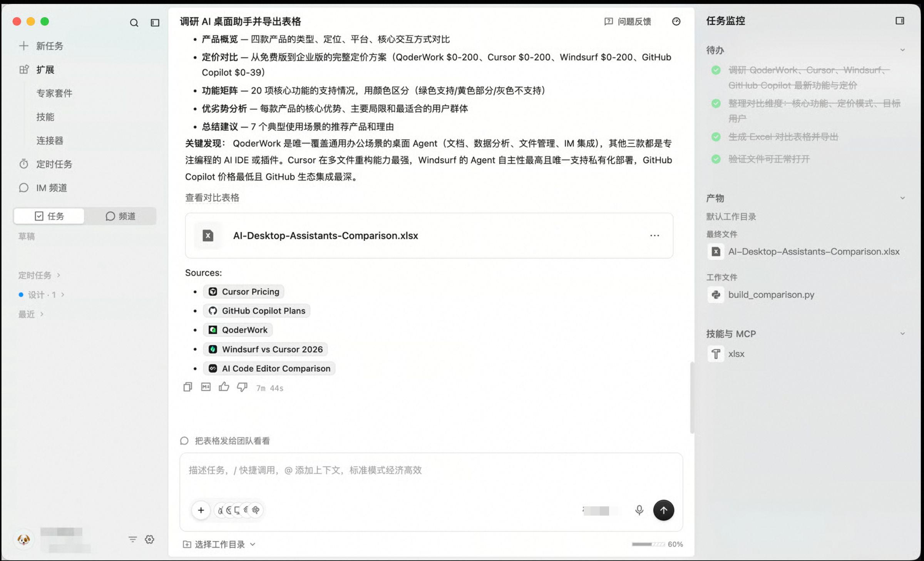Image resolution: width=924 pixels, height=561 pixels.
Task: Open the file card three-dots menu
Action: (x=654, y=235)
